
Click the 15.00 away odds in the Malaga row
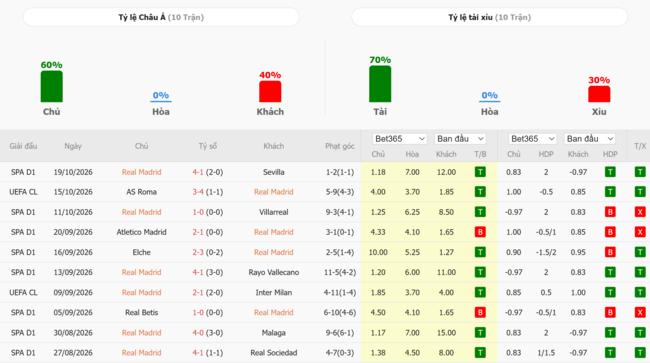click(x=446, y=333)
